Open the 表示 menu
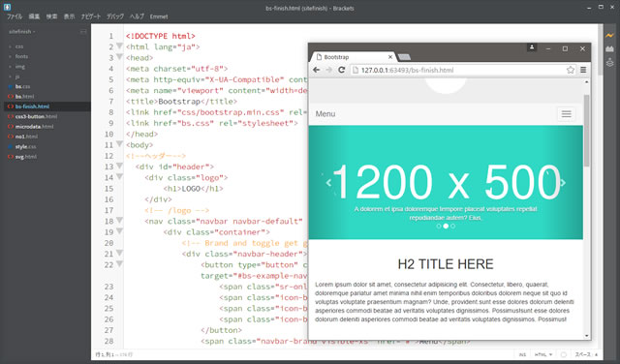Viewport: 620px width, 364px height. coord(69,16)
